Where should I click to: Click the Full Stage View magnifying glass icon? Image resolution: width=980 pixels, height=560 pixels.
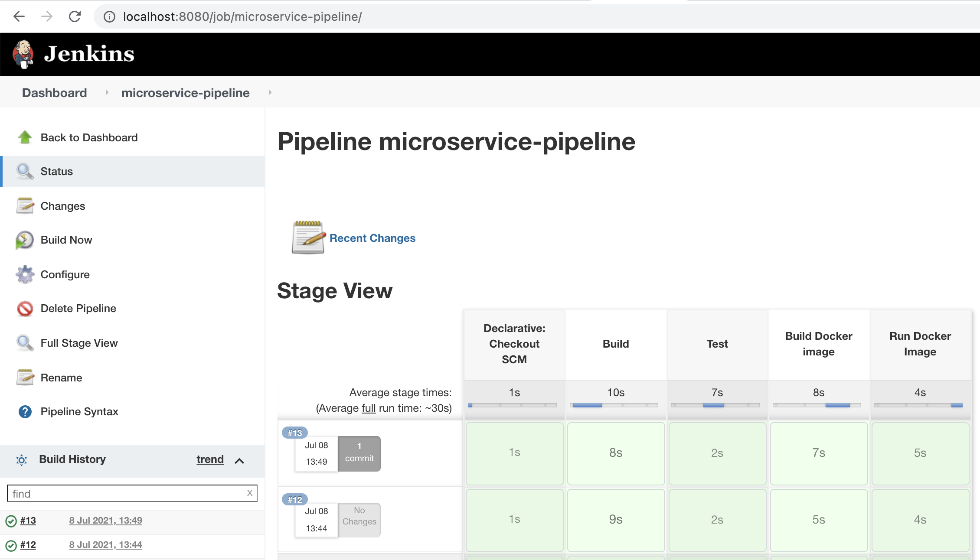click(25, 342)
